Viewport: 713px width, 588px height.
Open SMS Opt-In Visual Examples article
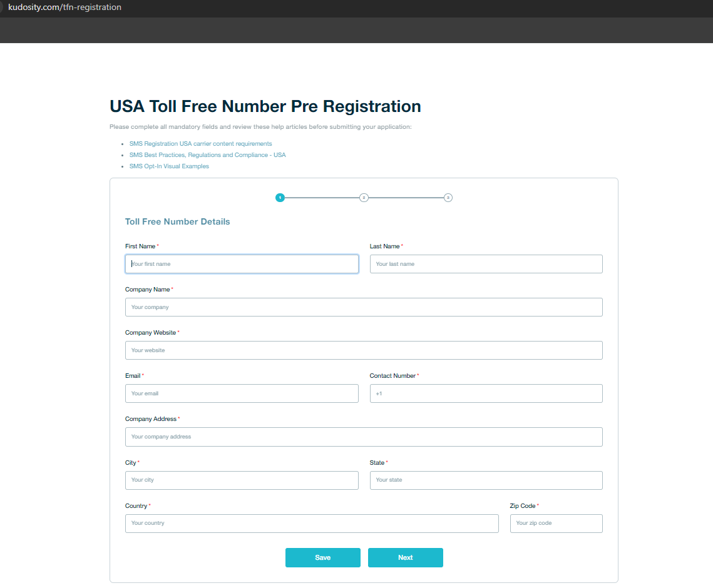pos(169,166)
